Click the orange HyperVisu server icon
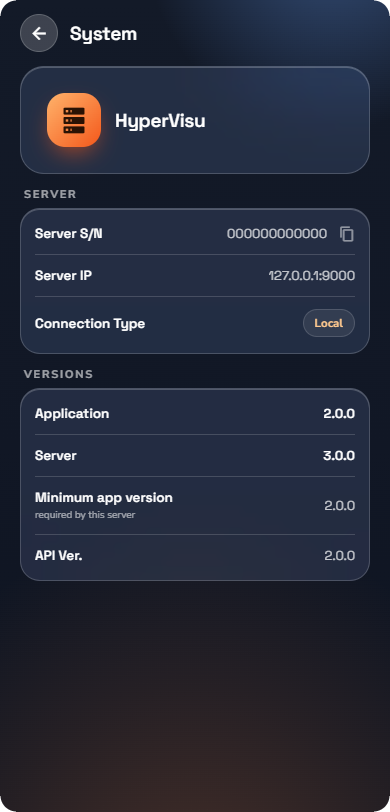 74,120
